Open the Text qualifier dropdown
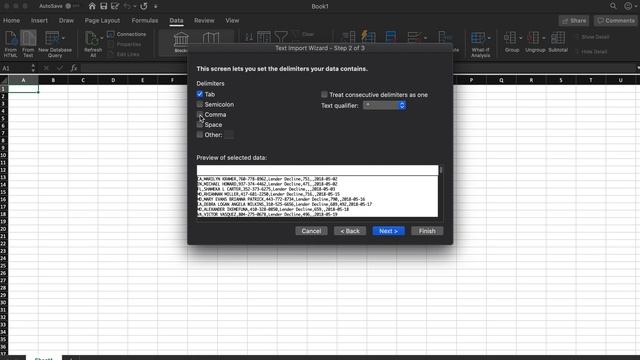This screenshot has width=640, height=360. [x=384, y=105]
